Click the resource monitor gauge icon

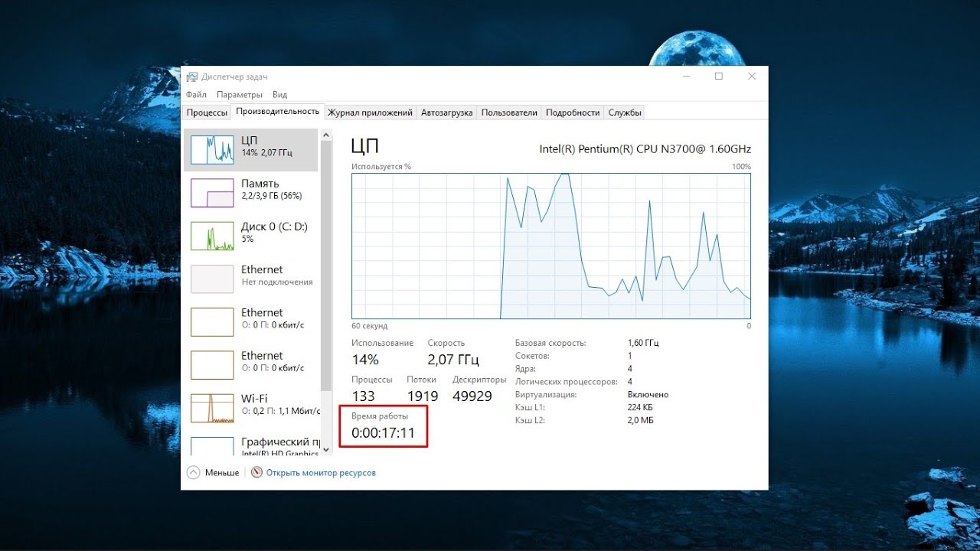click(257, 473)
